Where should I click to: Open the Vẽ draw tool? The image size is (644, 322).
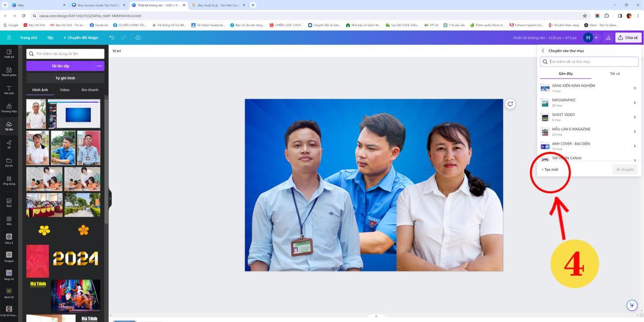coord(9,144)
